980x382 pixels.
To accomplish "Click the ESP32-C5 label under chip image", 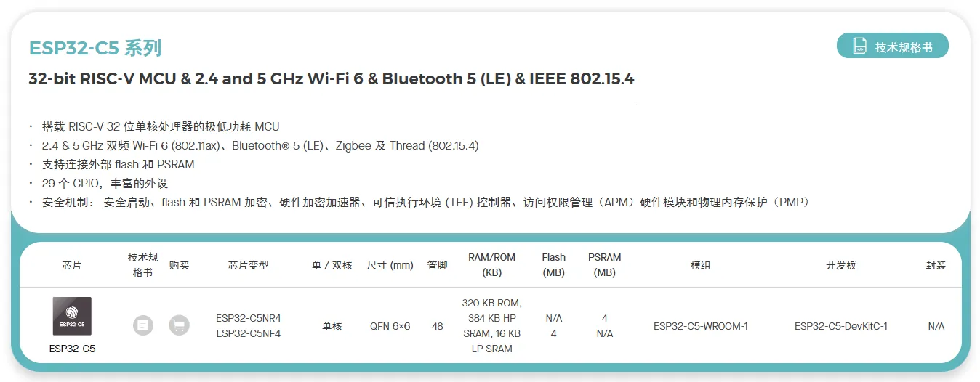I will (x=72, y=349).
